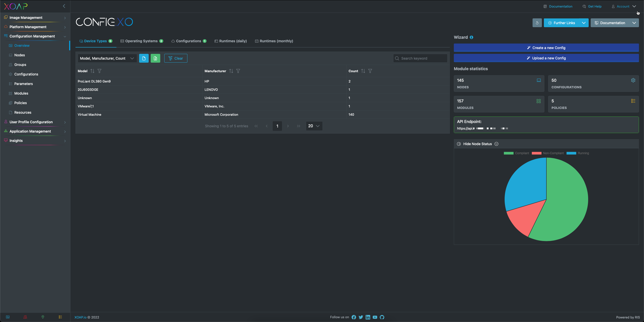This screenshot has height=322, width=644.
Task: Click the Modules grid icon in statistics
Action: pyautogui.click(x=539, y=101)
